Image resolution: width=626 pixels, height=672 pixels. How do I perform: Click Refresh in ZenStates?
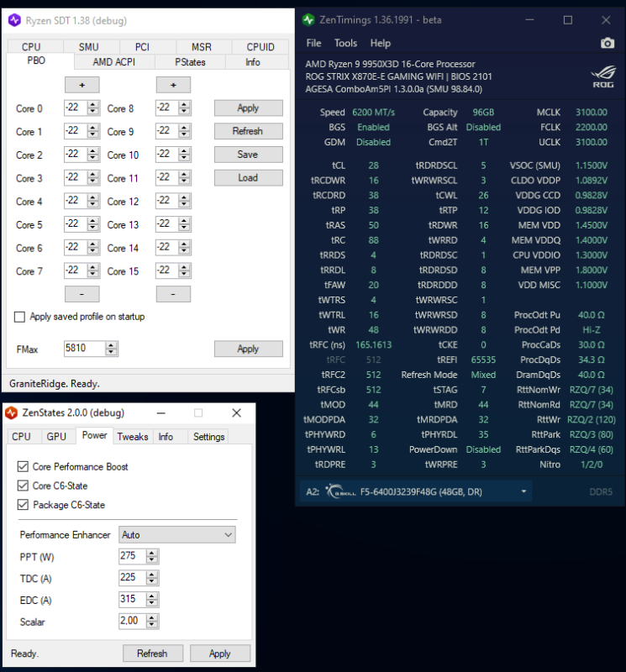click(x=153, y=654)
